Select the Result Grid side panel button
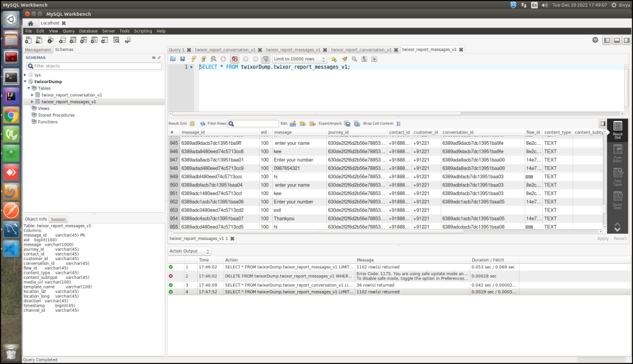Image resolution: width=633 pixels, height=364 pixels. pos(617,130)
